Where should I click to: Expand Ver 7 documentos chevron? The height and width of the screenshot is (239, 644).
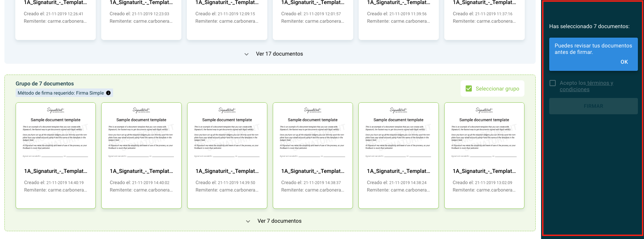pos(248,221)
